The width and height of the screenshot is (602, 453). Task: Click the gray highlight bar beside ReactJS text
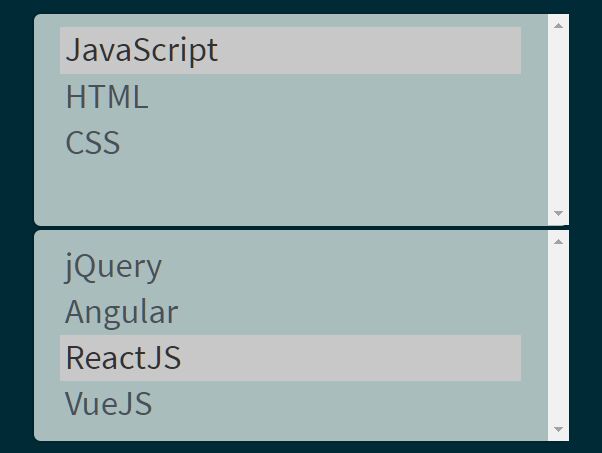(351, 358)
